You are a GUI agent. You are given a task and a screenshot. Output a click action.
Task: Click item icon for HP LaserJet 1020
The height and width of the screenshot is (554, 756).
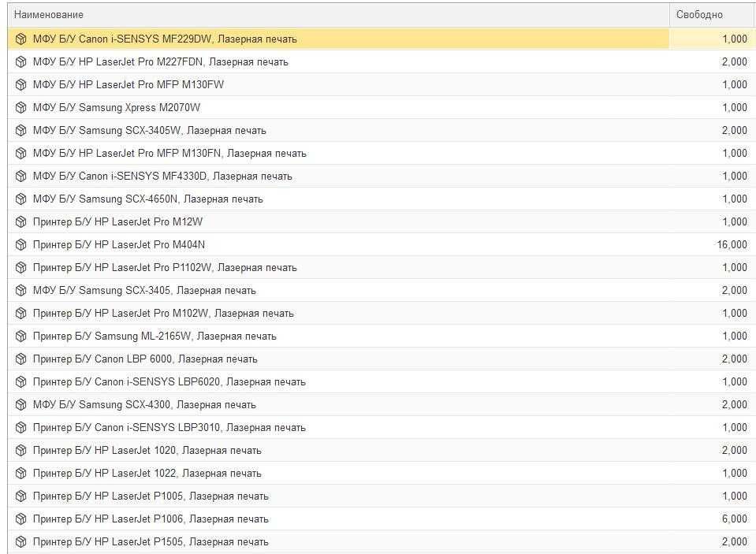(x=20, y=450)
